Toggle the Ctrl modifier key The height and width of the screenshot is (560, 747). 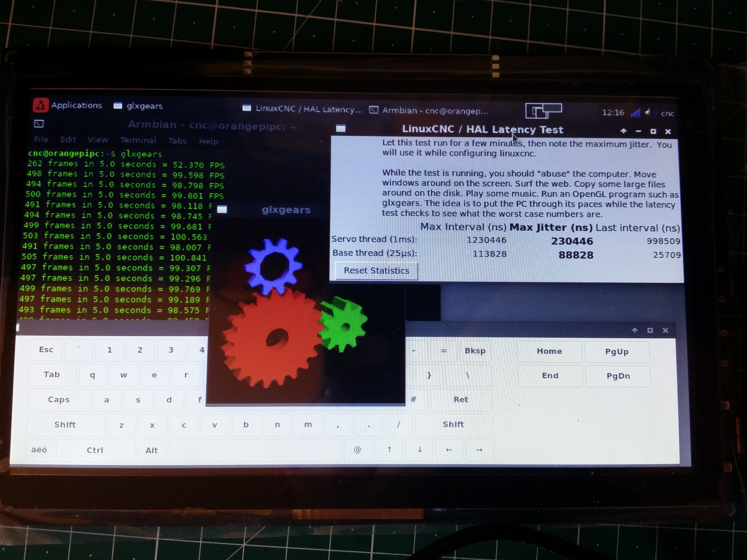(95, 450)
